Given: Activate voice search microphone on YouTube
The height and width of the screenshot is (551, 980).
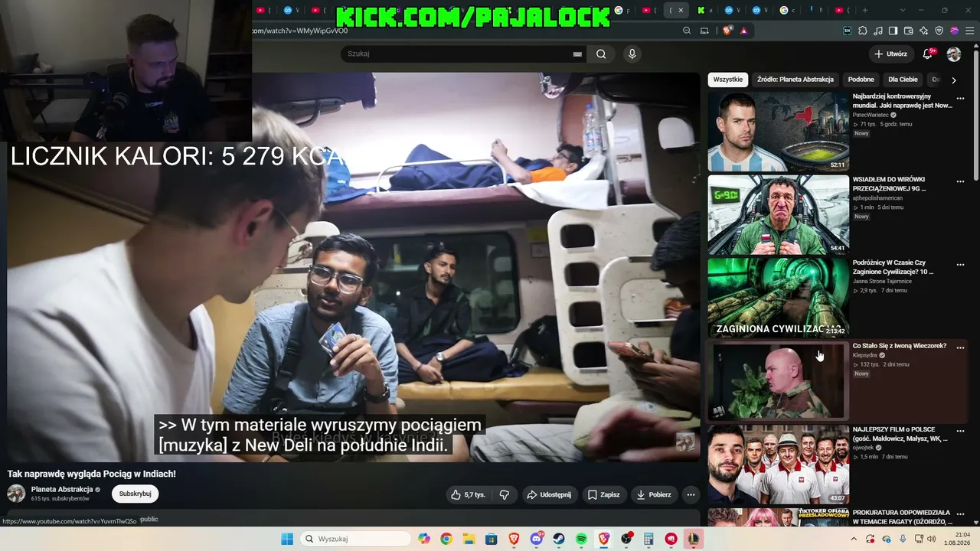Looking at the screenshot, I should [632, 54].
